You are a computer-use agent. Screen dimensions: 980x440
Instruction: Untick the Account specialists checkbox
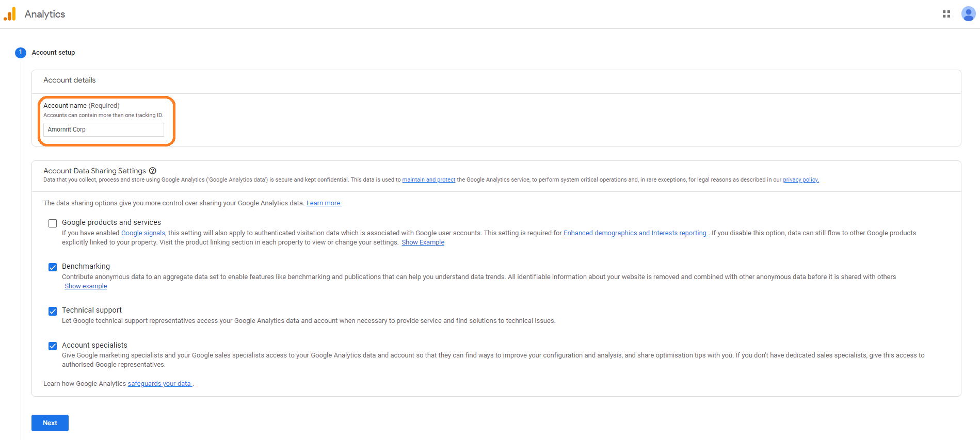tap(53, 346)
